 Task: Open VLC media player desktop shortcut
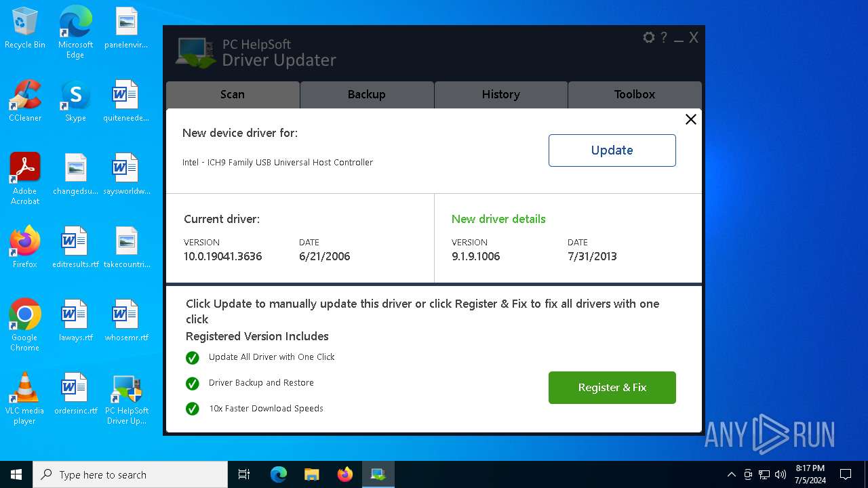coord(25,399)
